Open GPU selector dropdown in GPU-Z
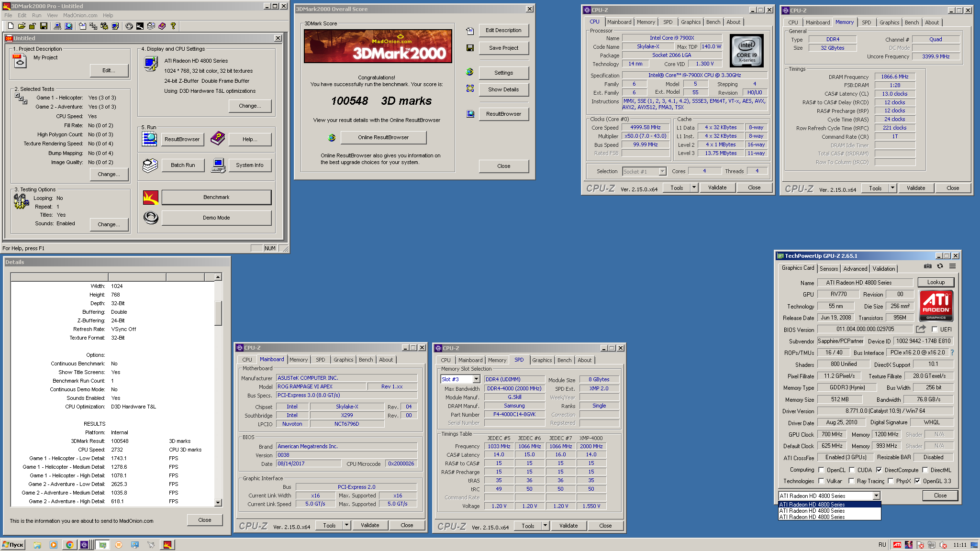 click(876, 496)
